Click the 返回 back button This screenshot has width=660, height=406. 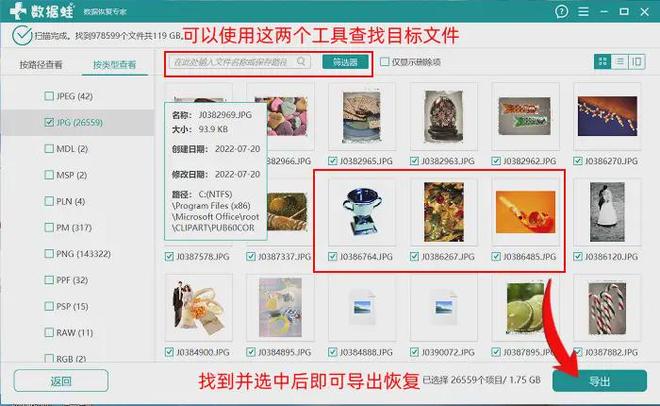61,381
